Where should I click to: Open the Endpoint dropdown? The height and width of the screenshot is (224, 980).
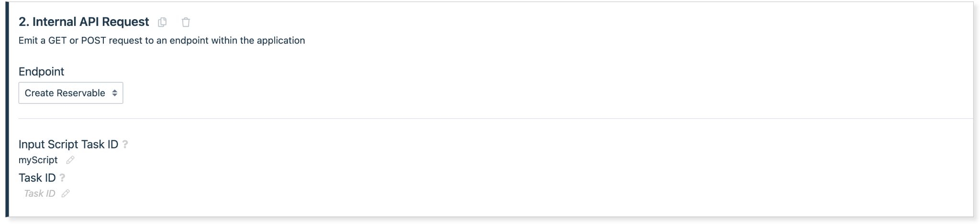[70, 93]
